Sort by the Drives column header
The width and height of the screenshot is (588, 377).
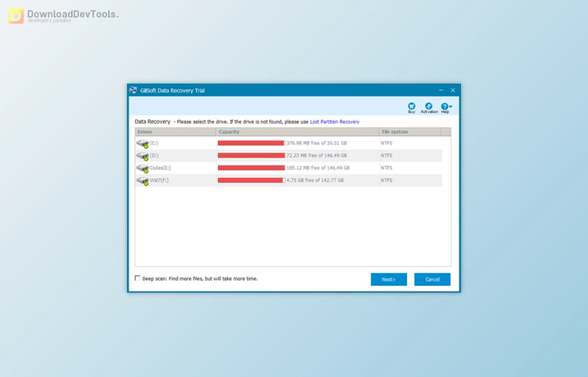(x=176, y=132)
